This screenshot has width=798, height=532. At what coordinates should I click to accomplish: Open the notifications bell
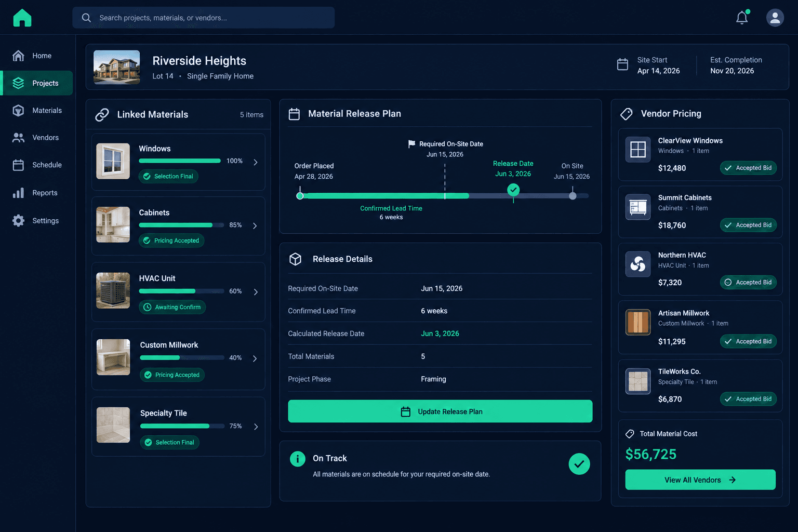(x=742, y=18)
